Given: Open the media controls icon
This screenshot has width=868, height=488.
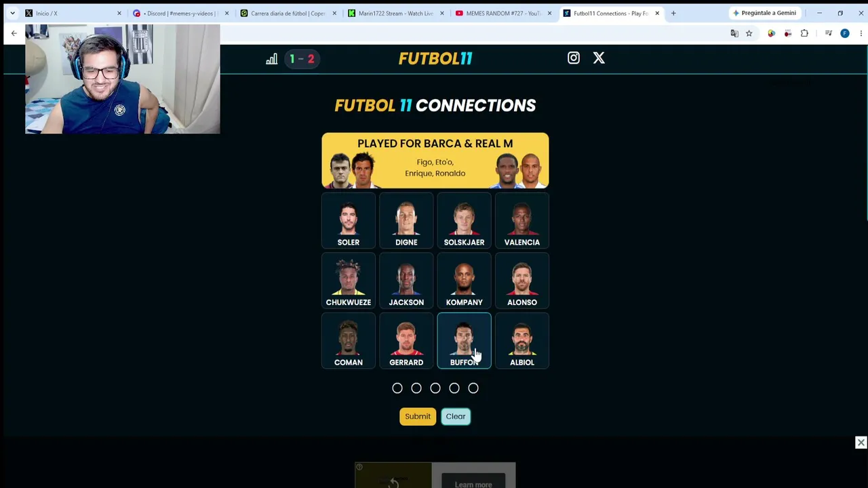Looking at the screenshot, I should tap(828, 33).
